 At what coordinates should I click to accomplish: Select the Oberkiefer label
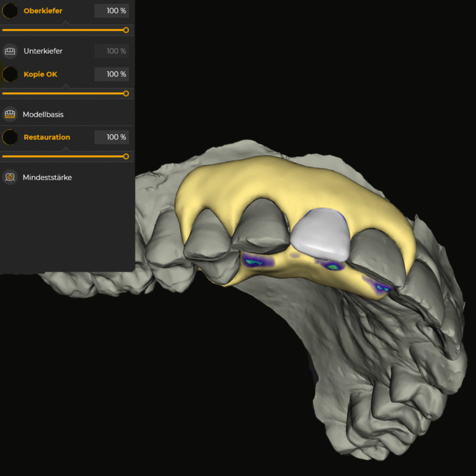click(43, 11)
